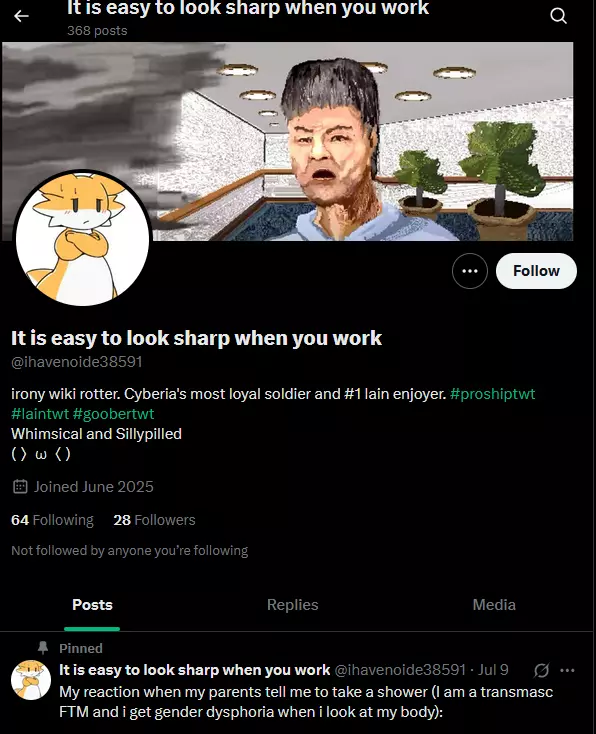Switch to the Media tab
The image size is (596, 734).
tap(494, 605)
